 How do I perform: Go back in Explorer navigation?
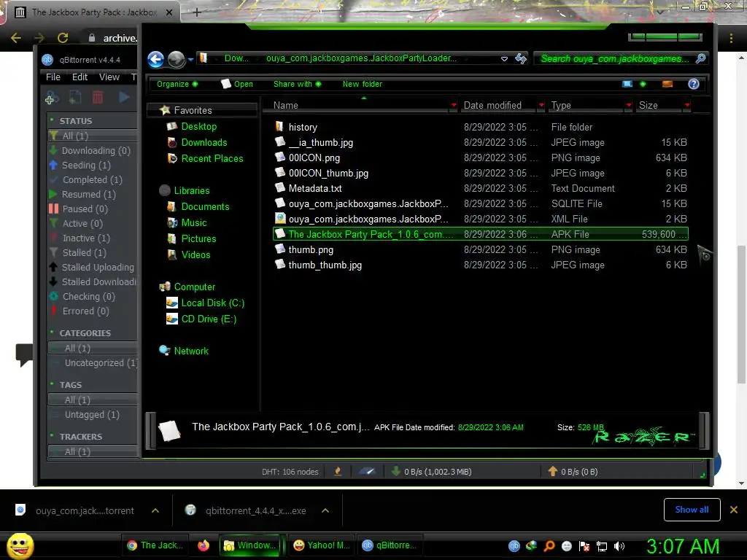point(156,59)
